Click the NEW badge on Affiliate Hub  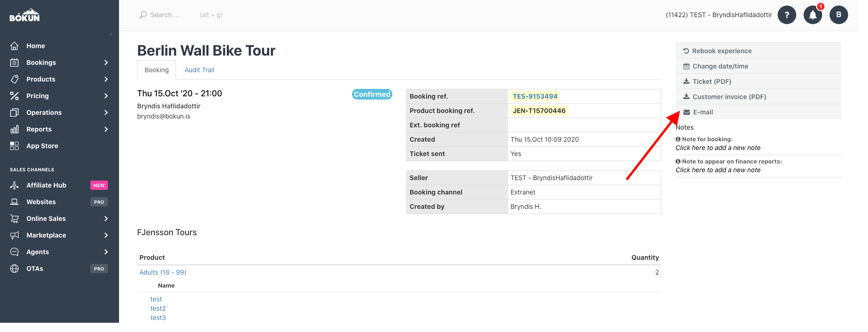99,185
